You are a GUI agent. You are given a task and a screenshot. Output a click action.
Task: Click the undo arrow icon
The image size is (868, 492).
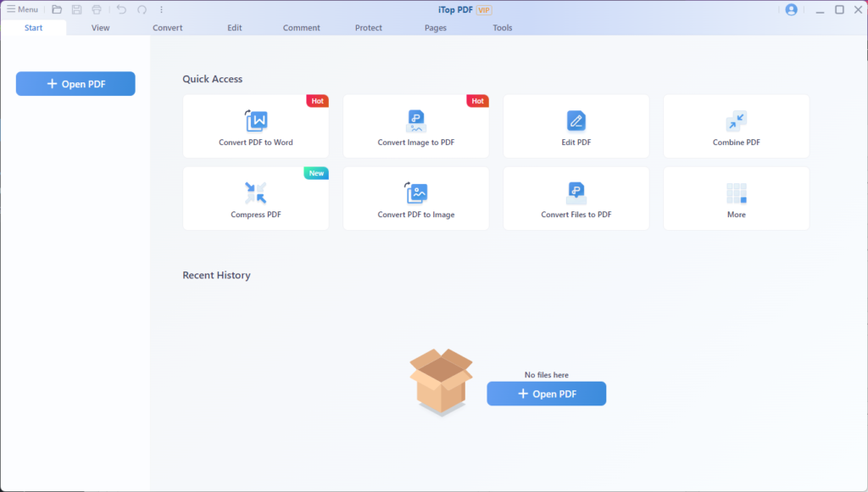[121, 9]
